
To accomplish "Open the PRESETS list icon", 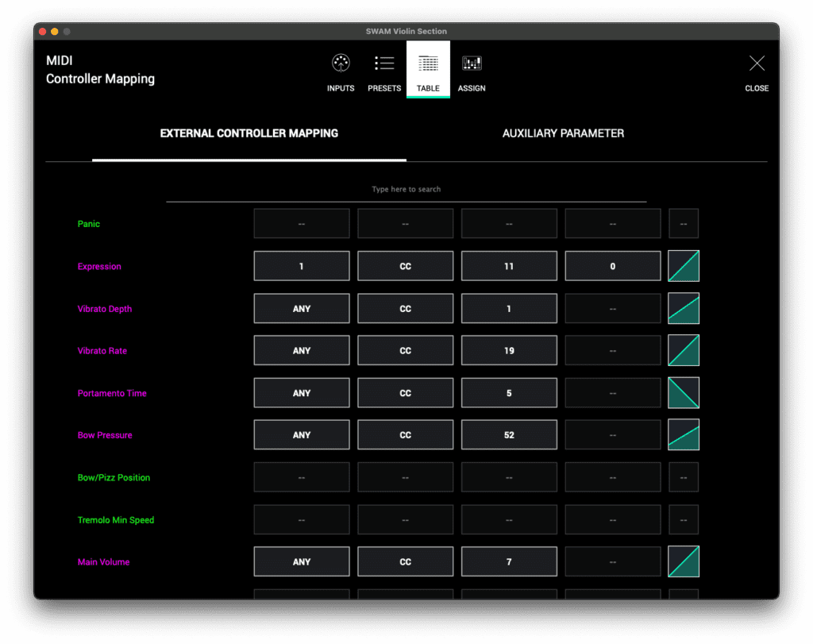I will pyautogui.click(x=384, y=69).
